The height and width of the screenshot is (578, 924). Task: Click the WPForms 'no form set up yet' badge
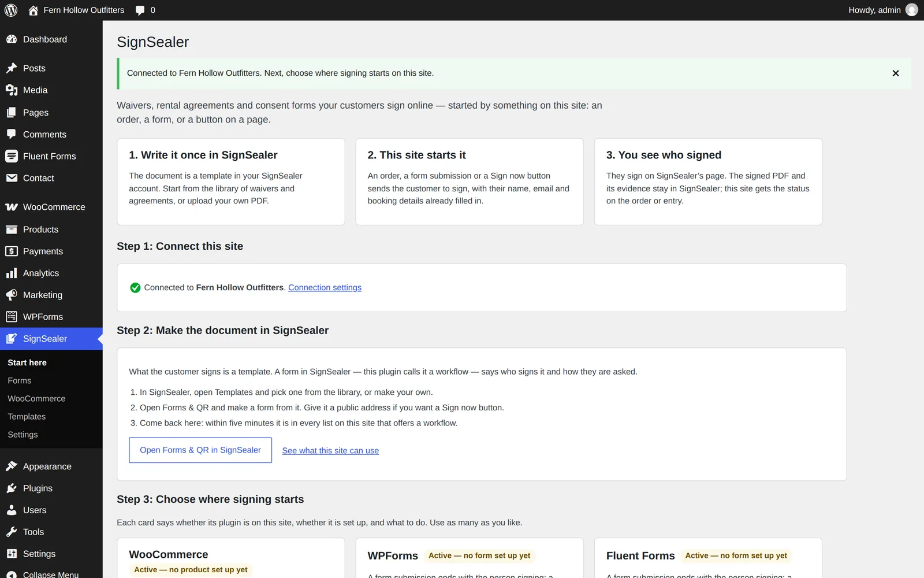[x=479, y=555]
